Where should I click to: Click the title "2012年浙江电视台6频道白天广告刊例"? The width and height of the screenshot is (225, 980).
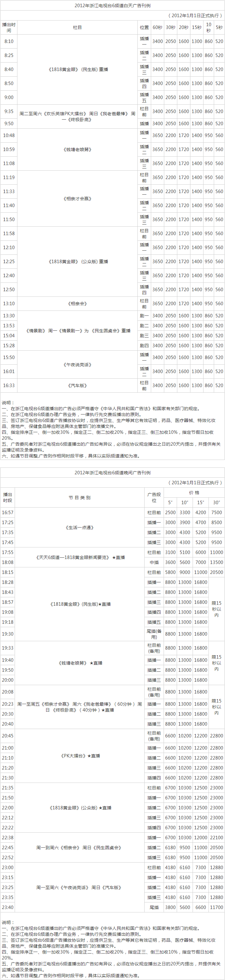pyautogui.click(x=112, y=6)
